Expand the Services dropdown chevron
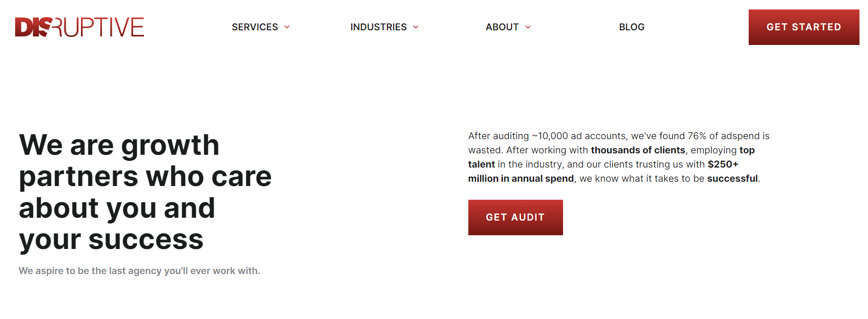Viewport: 868px width, 319px height. point(287,27)
